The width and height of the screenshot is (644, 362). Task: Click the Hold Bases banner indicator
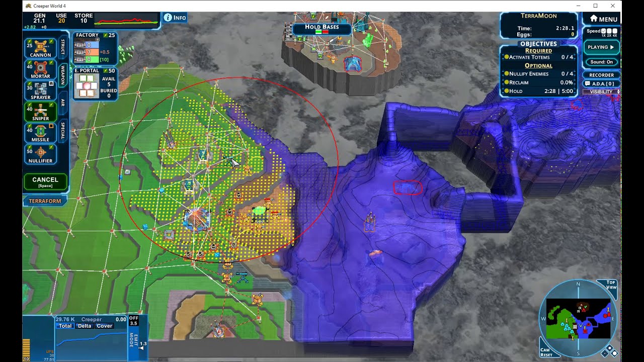321,29
